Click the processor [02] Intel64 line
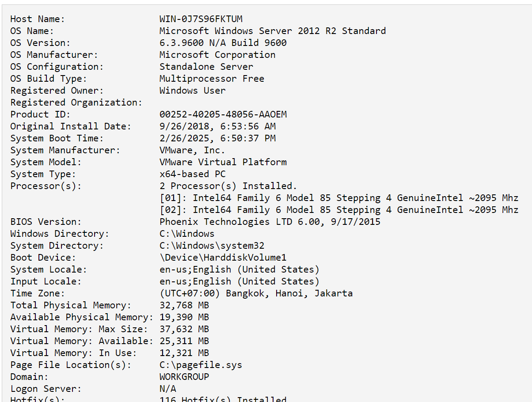 338,210
